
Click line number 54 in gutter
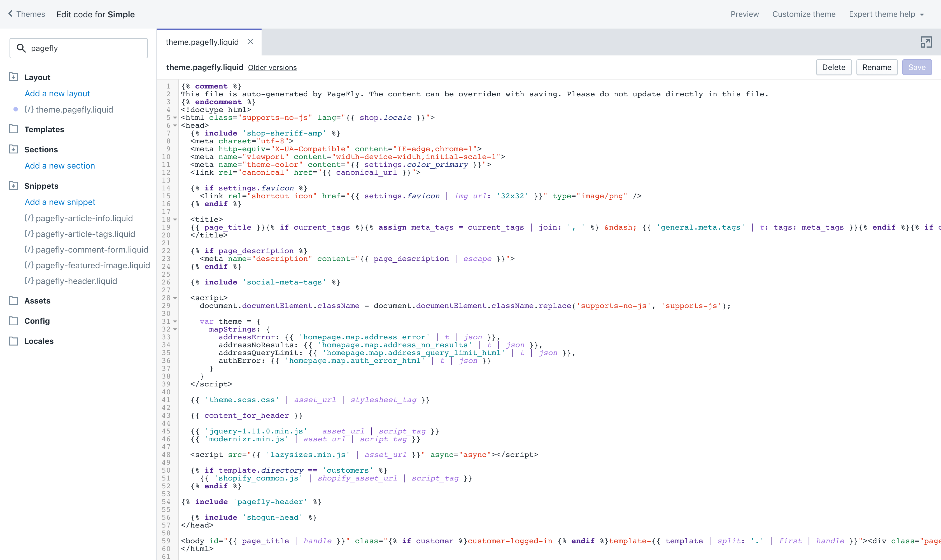tap(166, 501)
